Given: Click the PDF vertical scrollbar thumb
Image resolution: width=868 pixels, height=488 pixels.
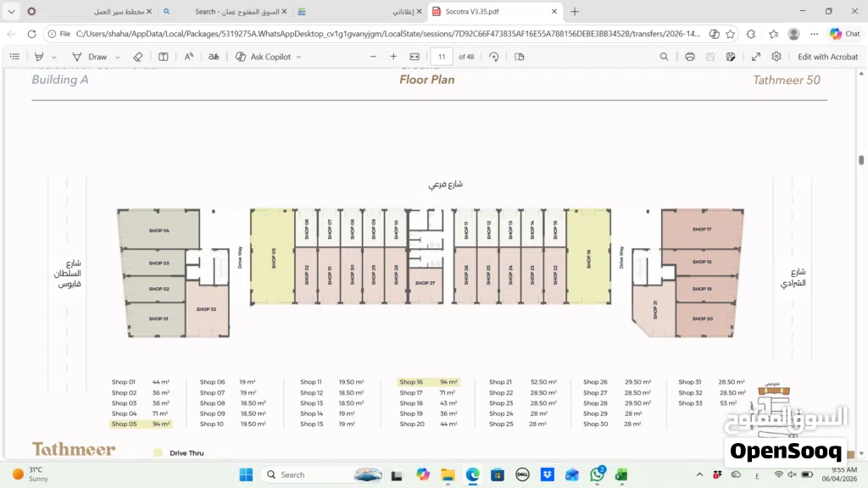Looking at the screenshot, I should tap(861, 160).
